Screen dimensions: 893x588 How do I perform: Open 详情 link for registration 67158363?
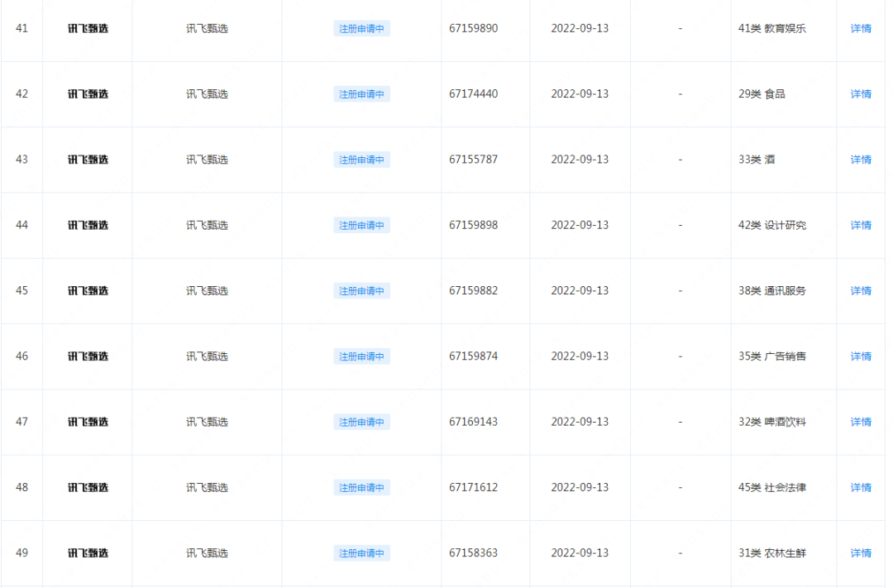click(x=861, y=552)
